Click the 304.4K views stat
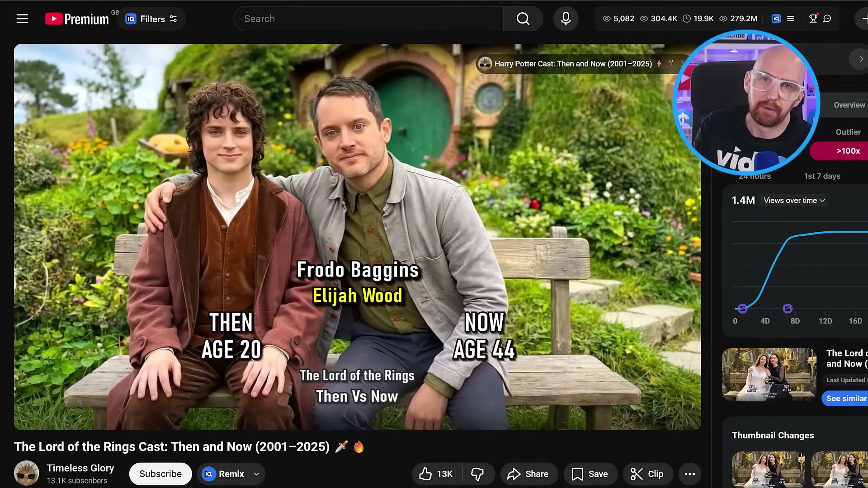 659,19
